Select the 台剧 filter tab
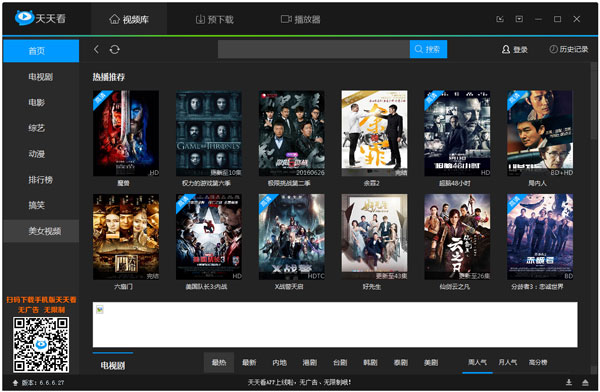Screen dimensions: 600x392 point(340,363)
